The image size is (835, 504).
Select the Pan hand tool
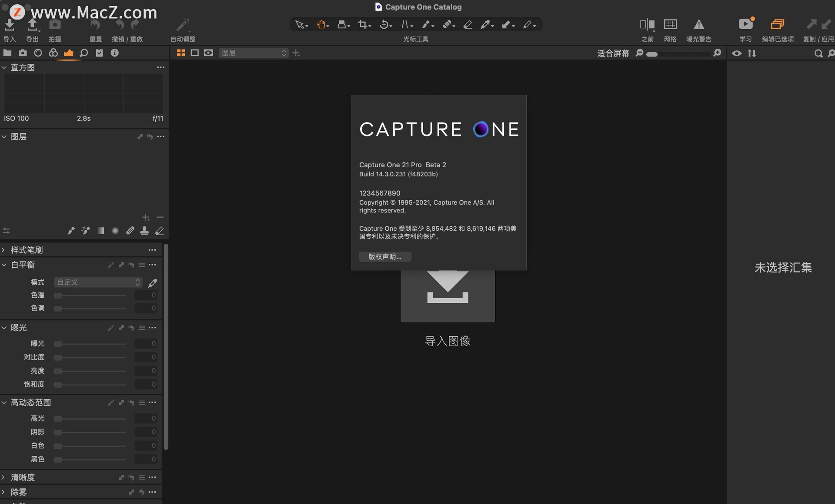tap(322, 25)
